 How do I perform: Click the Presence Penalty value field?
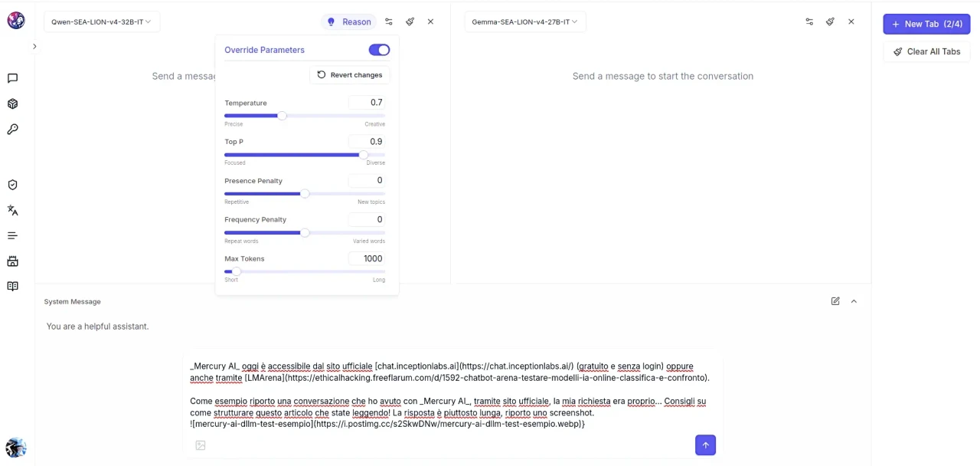pos(367,180)
